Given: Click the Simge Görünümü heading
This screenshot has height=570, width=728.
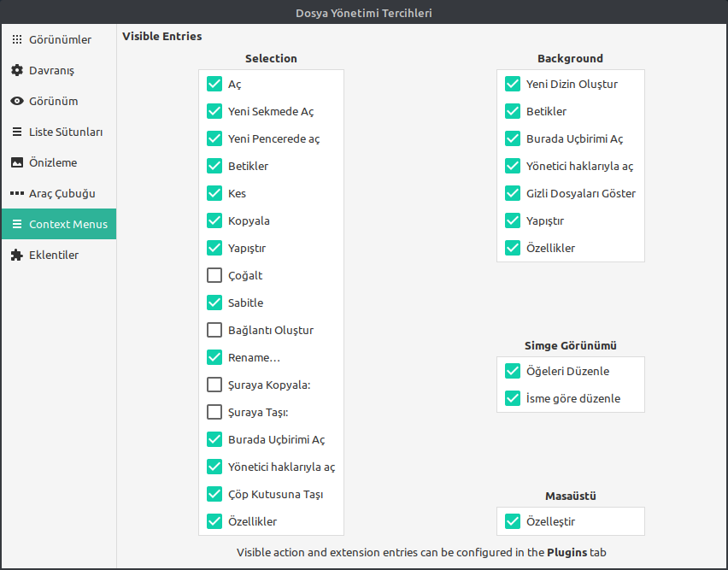Looking at the screenshot, I should pos(570,345).
